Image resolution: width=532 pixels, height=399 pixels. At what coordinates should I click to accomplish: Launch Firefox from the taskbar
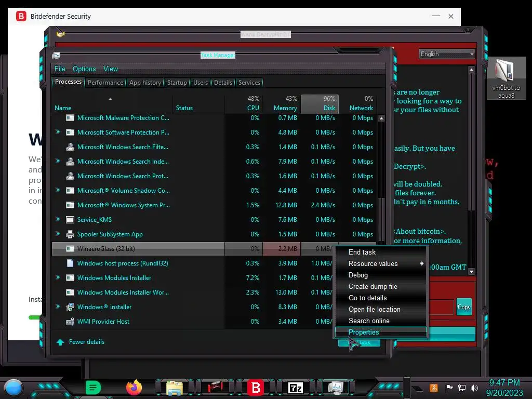(134, 388)
